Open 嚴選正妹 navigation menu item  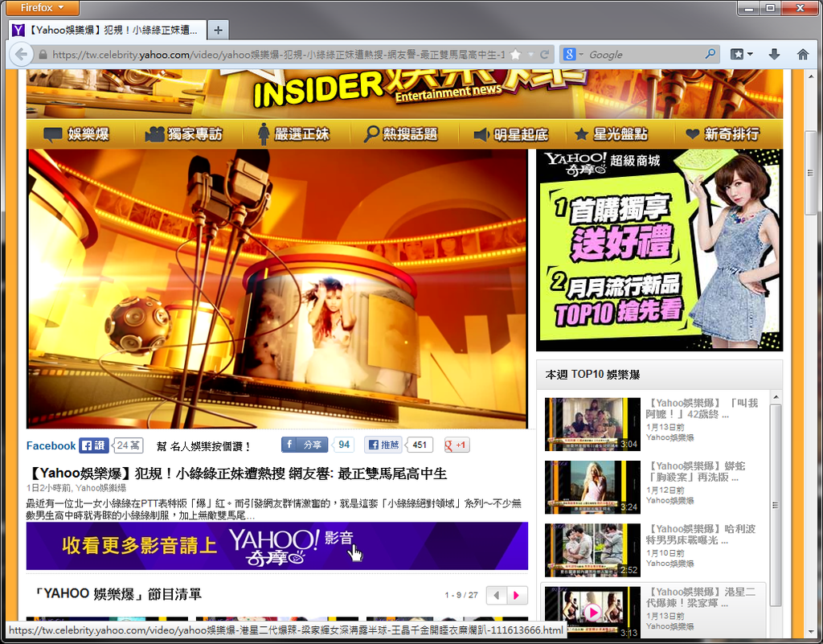294,134
